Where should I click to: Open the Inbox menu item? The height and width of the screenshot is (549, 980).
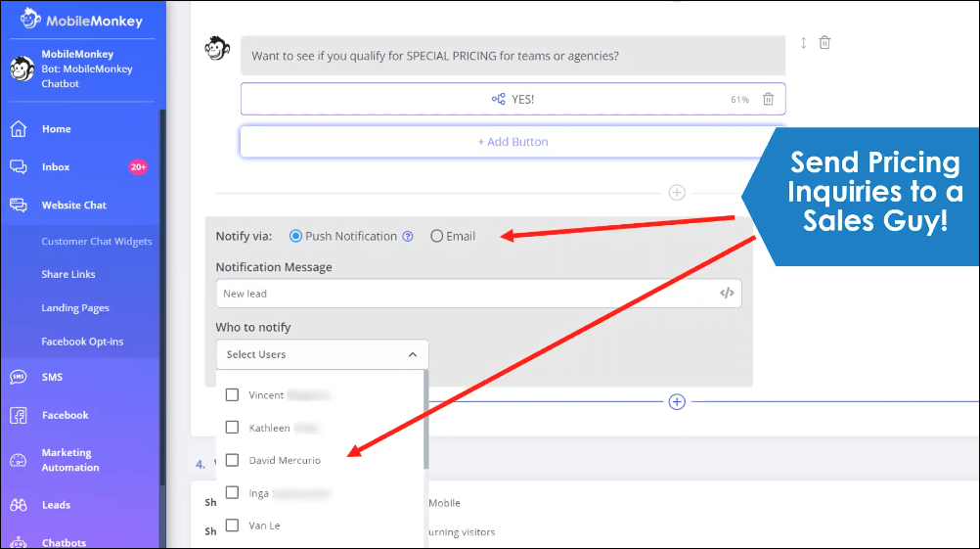click(x=56, y=167)
